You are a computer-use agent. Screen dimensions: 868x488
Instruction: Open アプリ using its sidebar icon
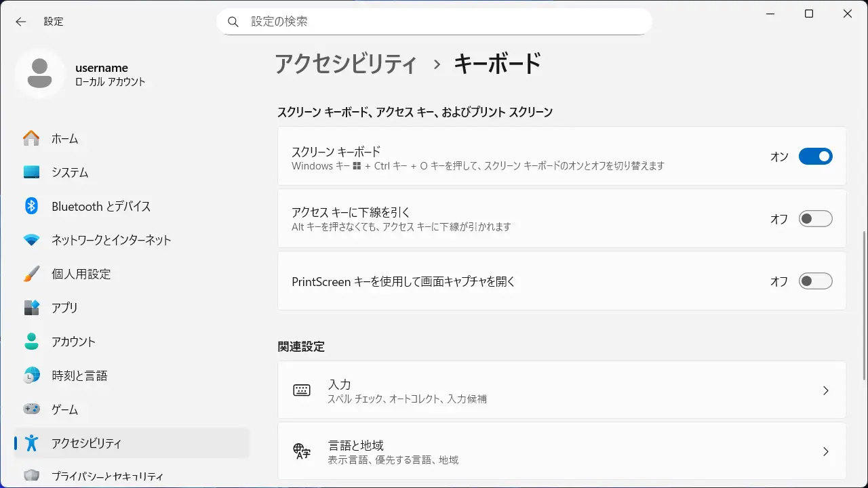[x=31, y=308]
